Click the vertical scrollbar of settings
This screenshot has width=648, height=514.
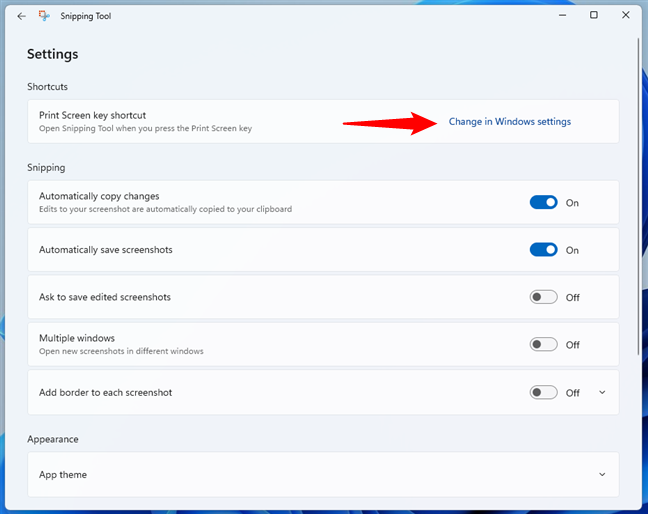click(x=639, y=198)
